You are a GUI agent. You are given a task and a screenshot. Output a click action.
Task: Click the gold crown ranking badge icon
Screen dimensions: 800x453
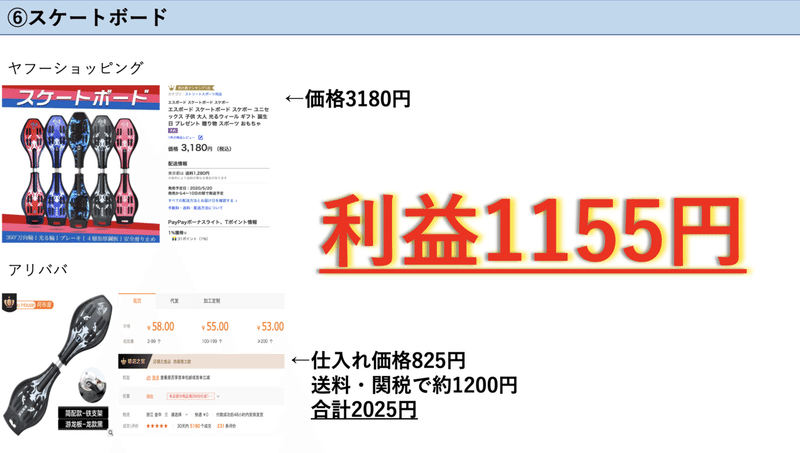[x=172, y=88]
